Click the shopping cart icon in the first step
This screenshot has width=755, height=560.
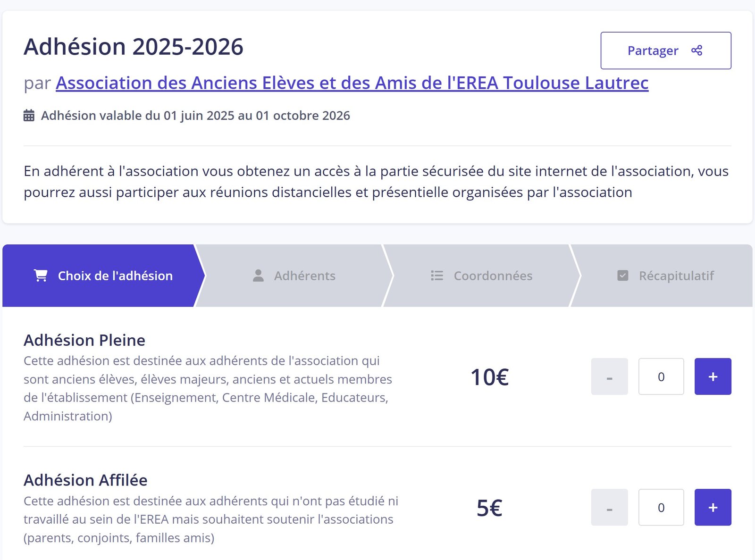click(41, 276)
